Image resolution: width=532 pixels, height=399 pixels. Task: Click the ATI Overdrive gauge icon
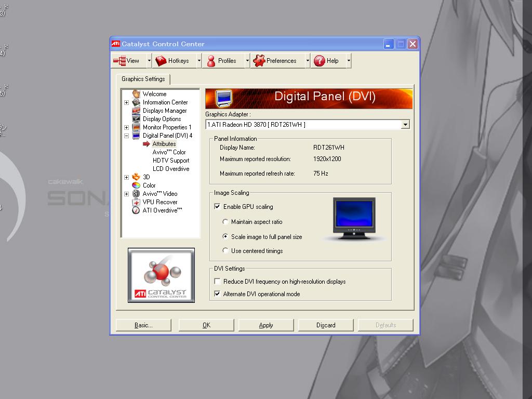(x=136, y=210)
